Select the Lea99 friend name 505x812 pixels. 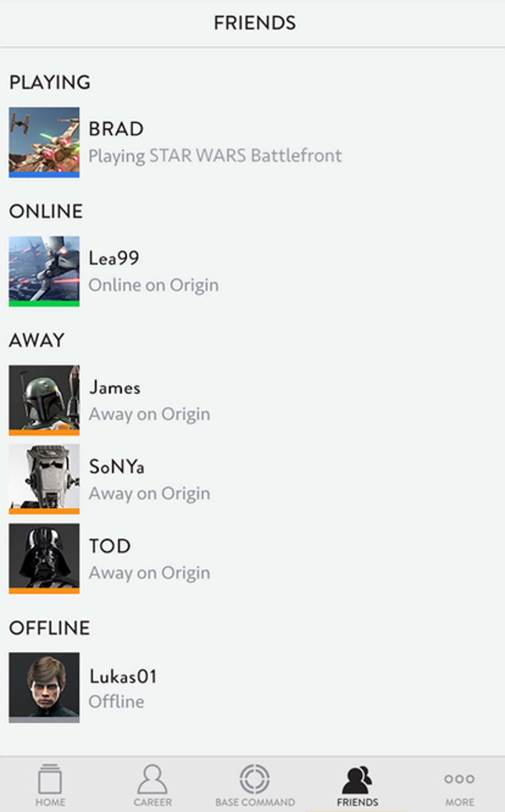[x=114, y=258]
